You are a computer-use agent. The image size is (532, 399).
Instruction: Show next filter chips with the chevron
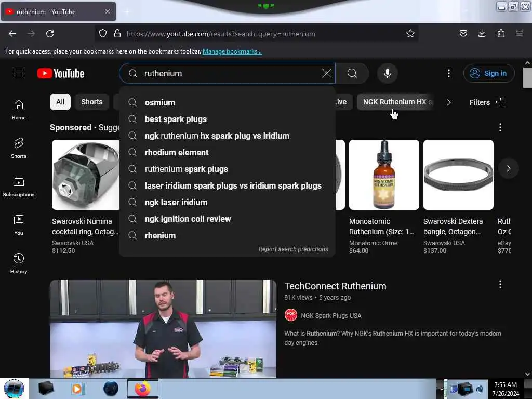click(448, 102)
